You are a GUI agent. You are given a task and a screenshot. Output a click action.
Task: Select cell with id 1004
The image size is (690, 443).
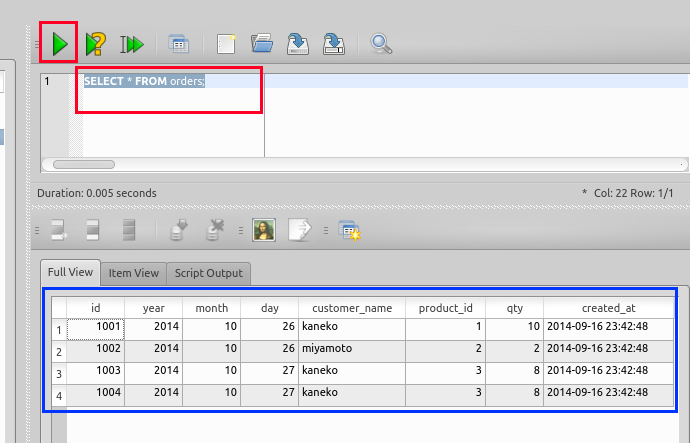[x=95, y=395]
